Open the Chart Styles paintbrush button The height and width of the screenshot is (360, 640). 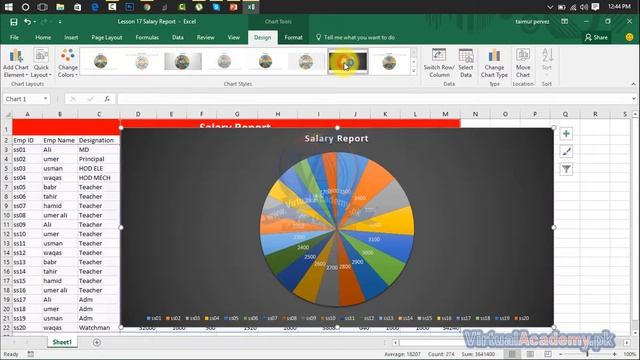pos(566,151)
